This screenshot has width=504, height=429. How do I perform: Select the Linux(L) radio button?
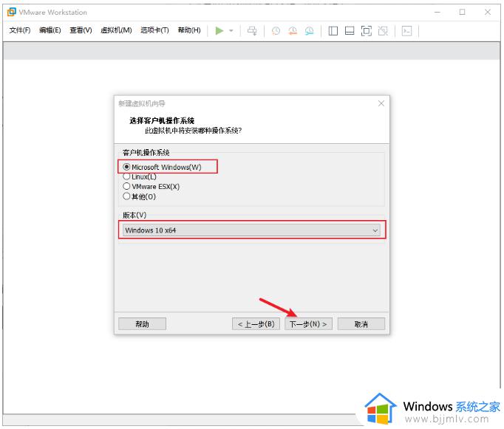click(126, 176)
